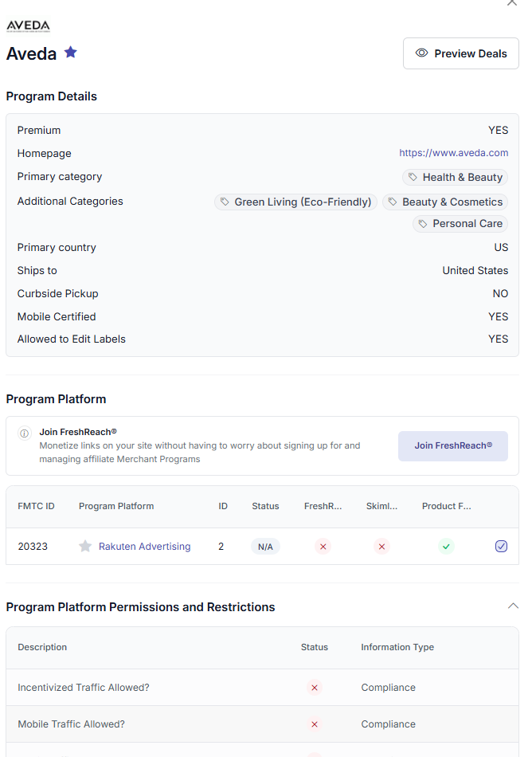
Task: Select the Beauty & Cosmetics tag
Action: (x=445, y=202)
